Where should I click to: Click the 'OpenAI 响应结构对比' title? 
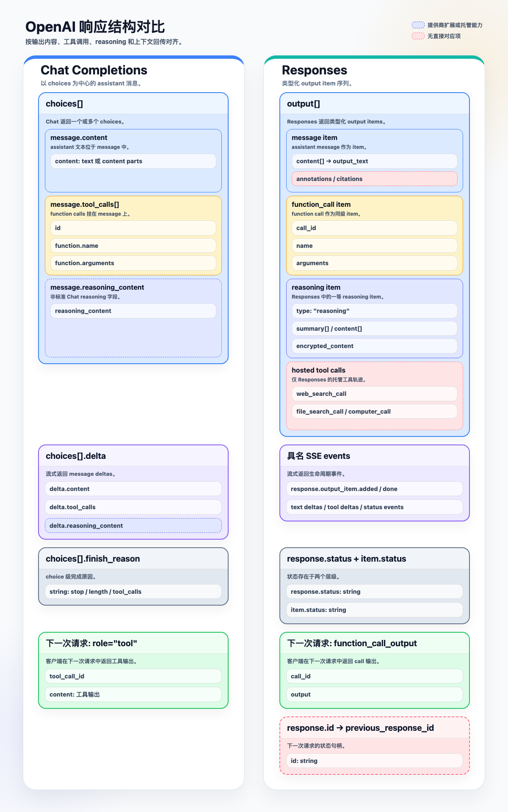95,27
